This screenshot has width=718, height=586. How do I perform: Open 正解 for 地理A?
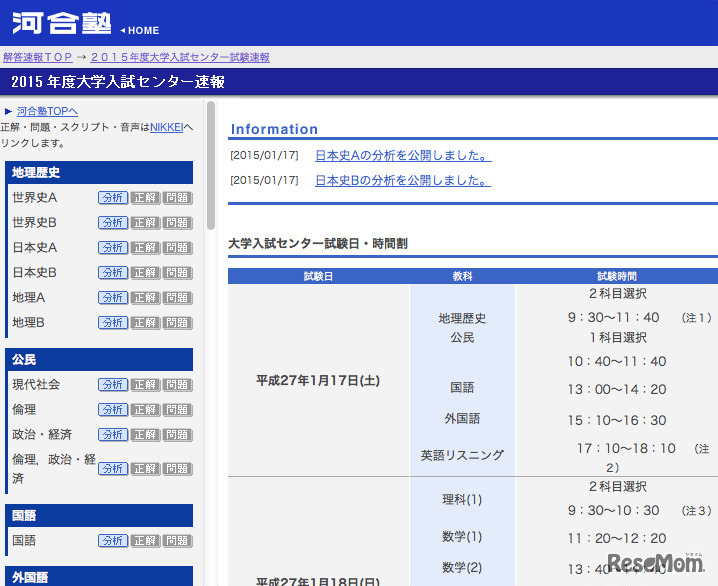[x=145, y=298]
